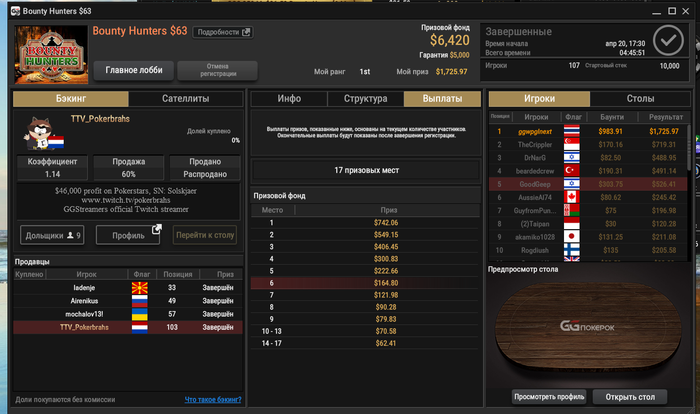Click the Finnish flag beside Rogdiush

click(572, 250)
